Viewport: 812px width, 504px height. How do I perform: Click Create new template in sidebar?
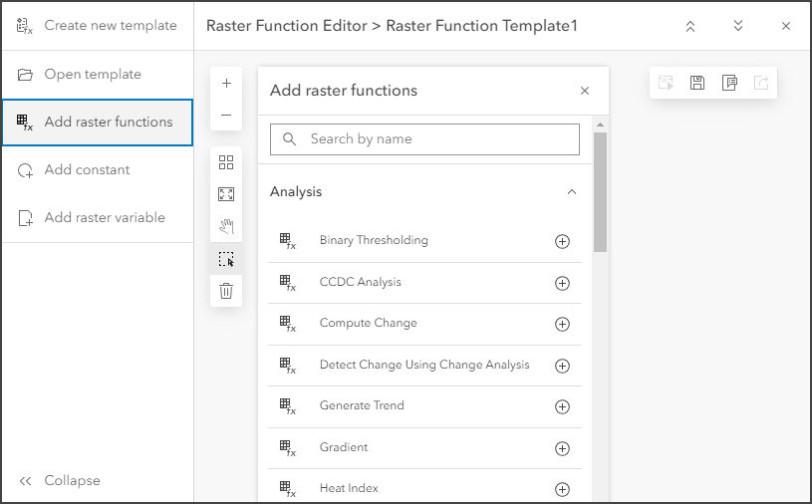(98, 25)
